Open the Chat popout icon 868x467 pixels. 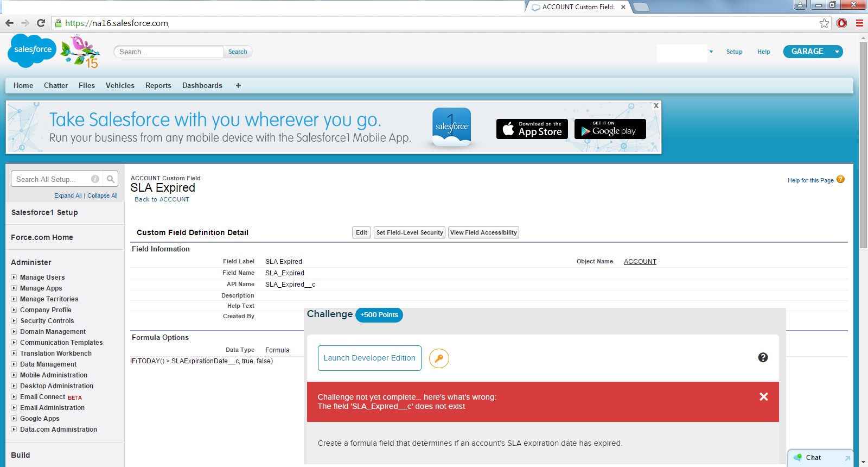click(847, 458)
